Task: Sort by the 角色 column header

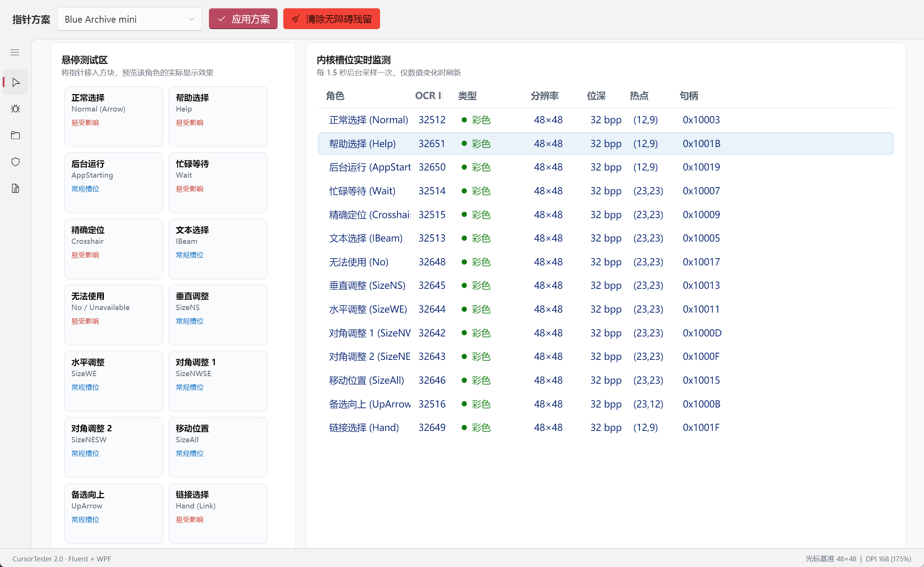Action: (335, 96)
